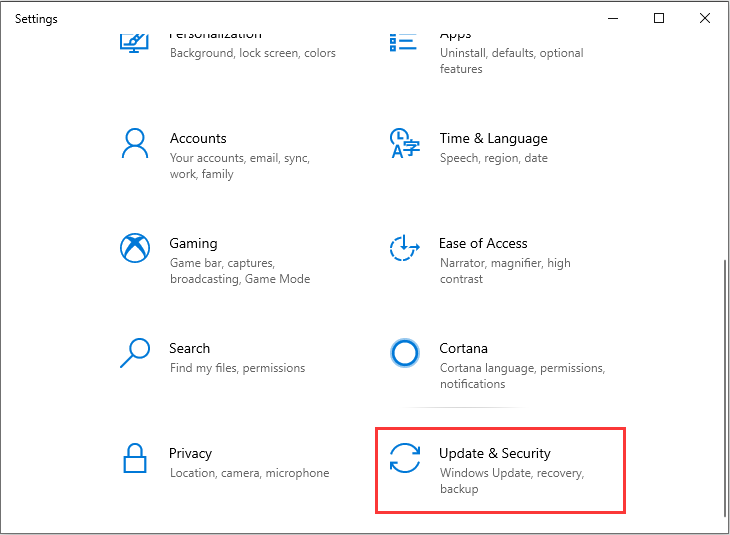Click 'Narrator, magnifier, high contrast' description
The width and height of the screenshot is (730, 535).
pos(505,271)
